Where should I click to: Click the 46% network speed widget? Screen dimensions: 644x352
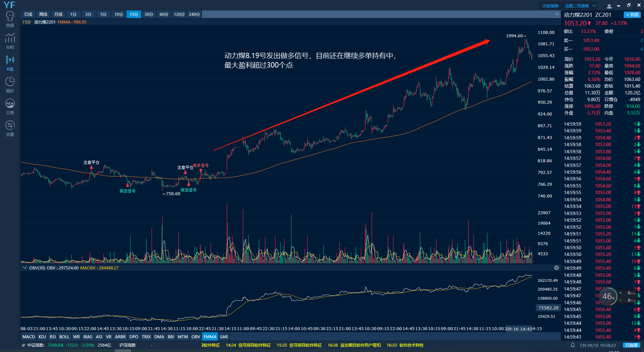tap(608, 296)
